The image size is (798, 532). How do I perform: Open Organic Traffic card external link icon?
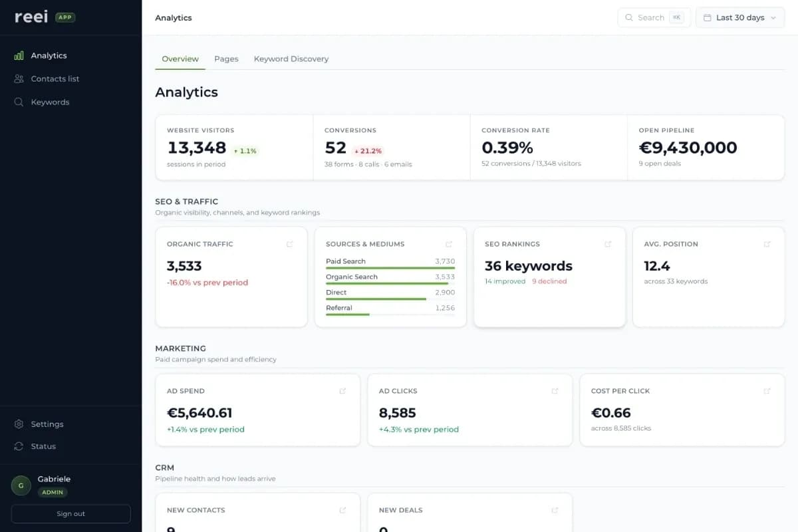point(290,244)
